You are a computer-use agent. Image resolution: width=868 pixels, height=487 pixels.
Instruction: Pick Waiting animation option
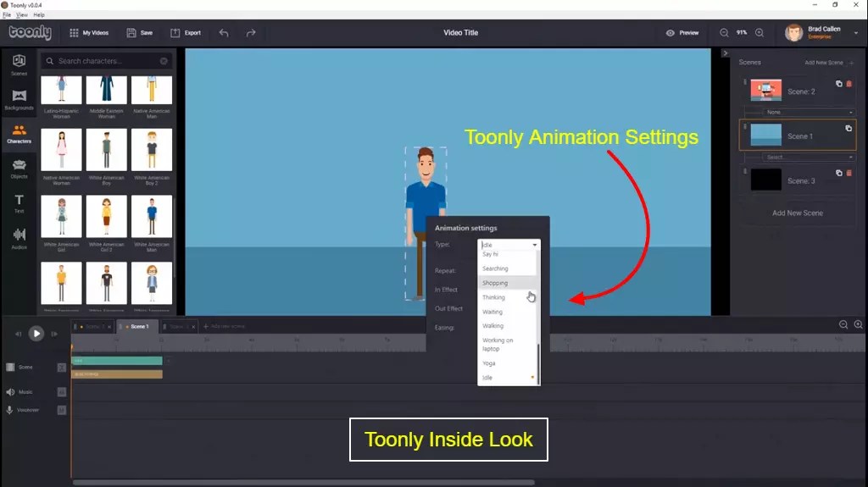click(x=507, y=312)
